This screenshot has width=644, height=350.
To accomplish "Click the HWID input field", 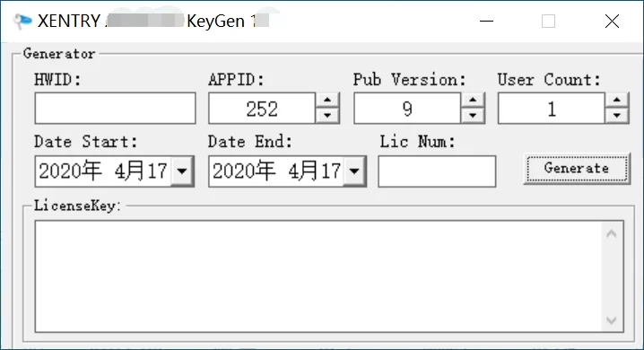I will point(115,108).
